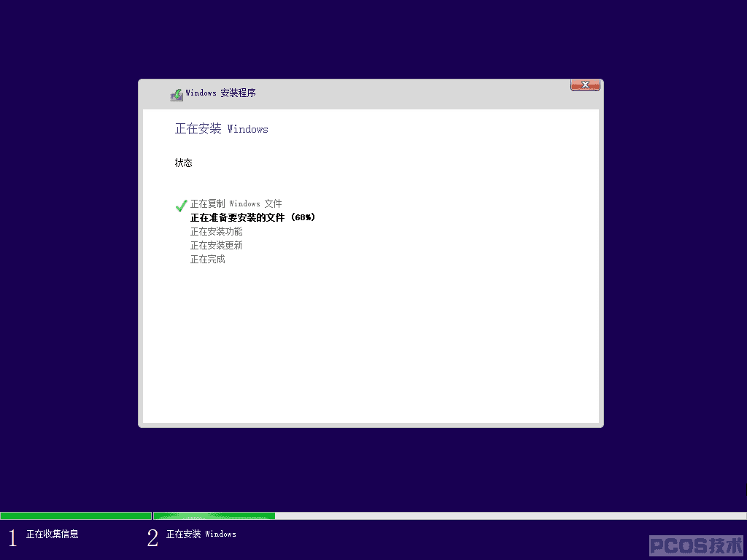Screen dimensions: 747x560
Task: Click the 正在完成 step text
Action: 208,259
